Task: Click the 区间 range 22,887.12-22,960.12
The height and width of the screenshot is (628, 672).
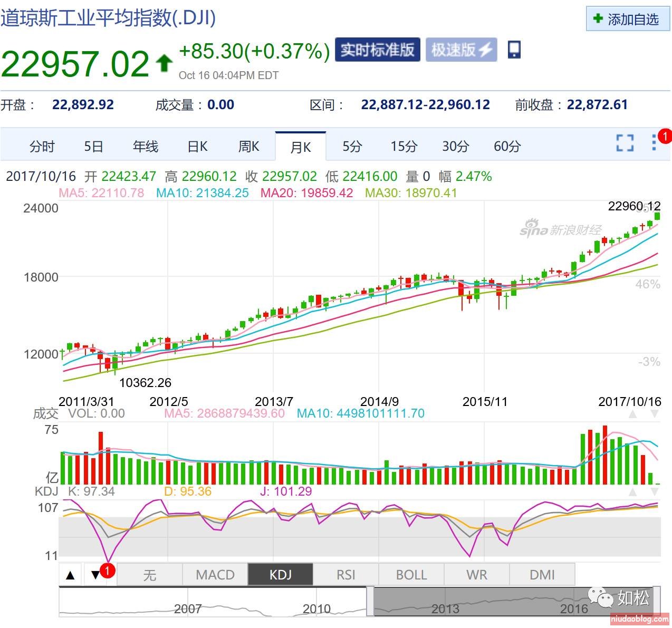Action: 425,104
